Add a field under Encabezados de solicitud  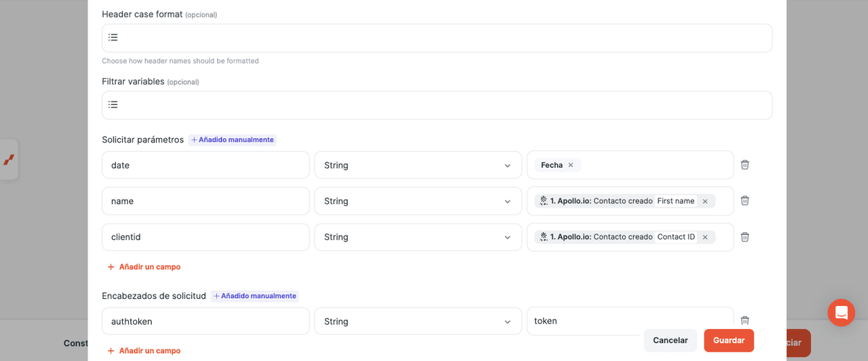click(144, 351)
